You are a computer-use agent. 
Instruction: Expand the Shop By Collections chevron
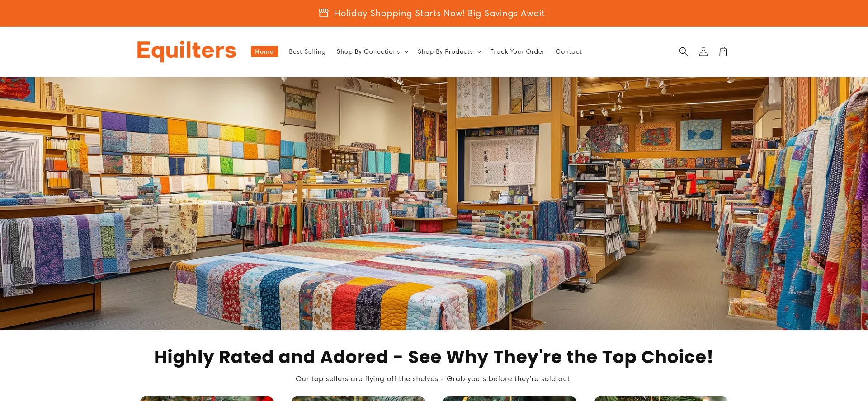coord(406,52)
